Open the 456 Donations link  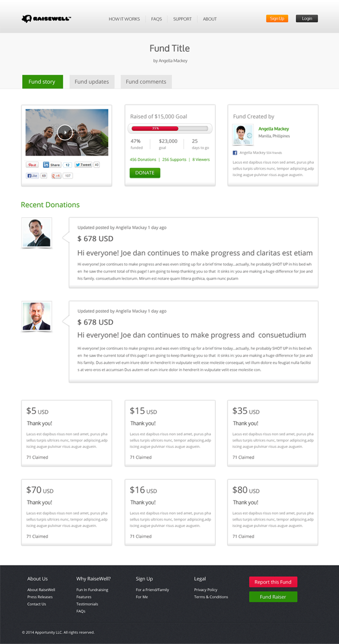tap(143, 160)
